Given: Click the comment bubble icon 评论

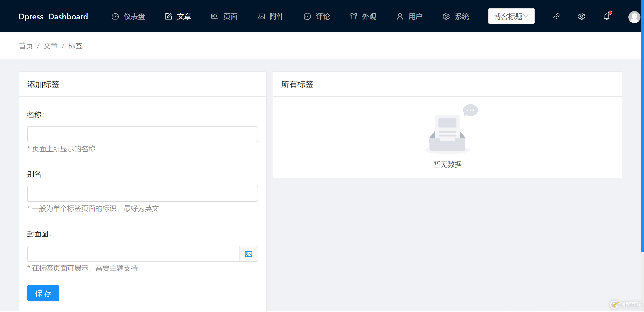Looking at the screenshot, I should coord(307,16).
